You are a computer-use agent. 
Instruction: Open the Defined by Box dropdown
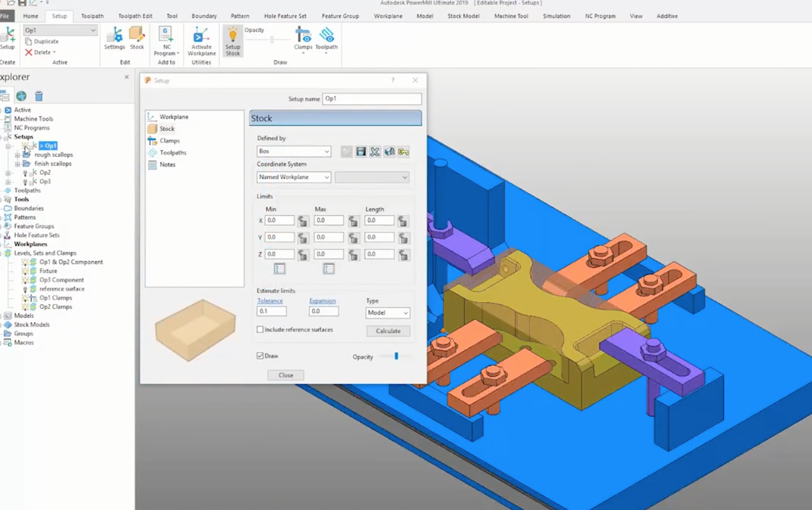coord(294,151)
